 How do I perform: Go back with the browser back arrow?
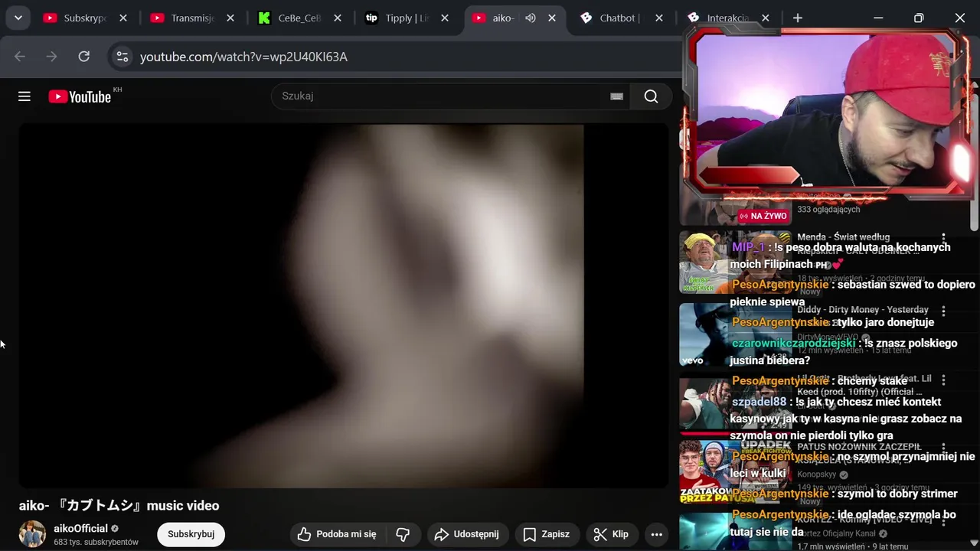click(20, 57)
